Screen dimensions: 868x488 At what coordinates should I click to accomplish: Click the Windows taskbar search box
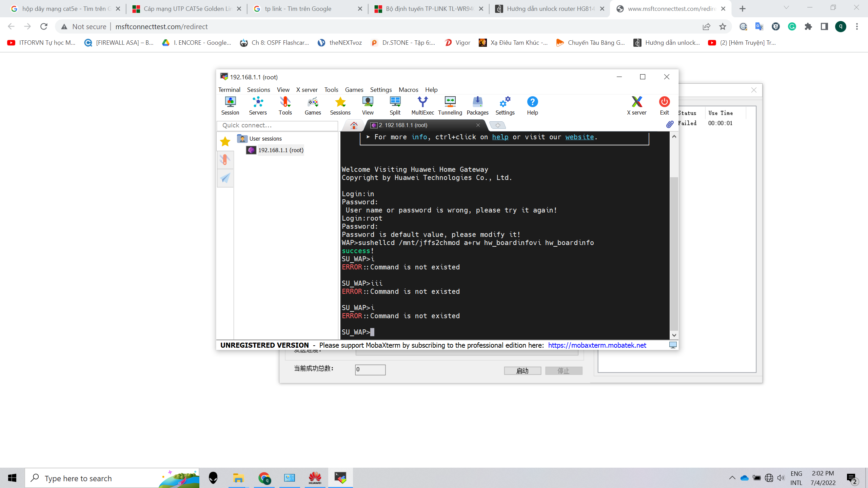click(x=112, y=478)
